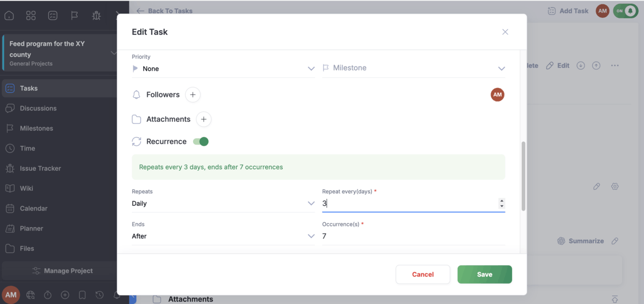Open Time in the sidebar
This screenshot has width=644, height=304.
point(59,148)
